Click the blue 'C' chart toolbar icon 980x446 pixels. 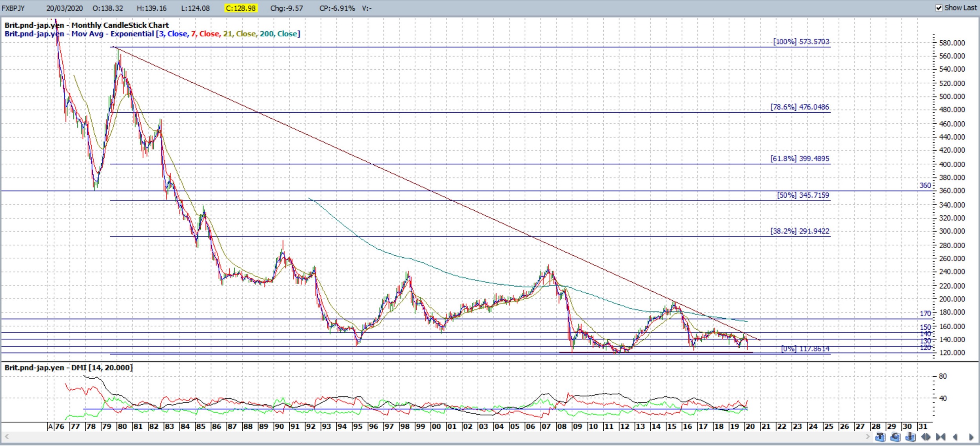[x=895, y=437]
